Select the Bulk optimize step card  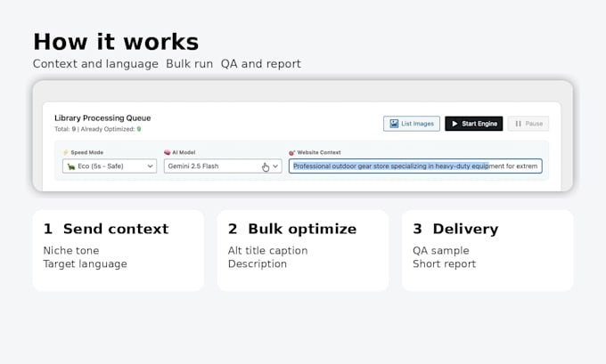tap(303, 250)
